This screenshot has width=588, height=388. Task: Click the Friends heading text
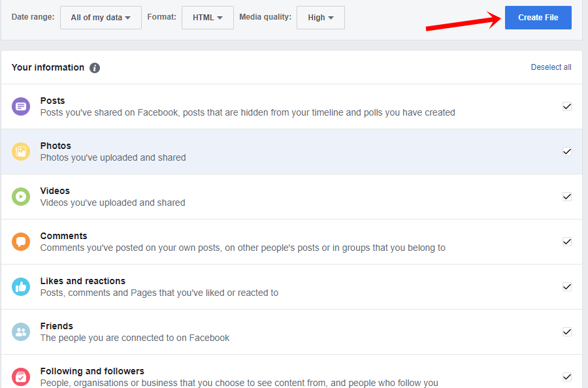(x=57, y=326)
